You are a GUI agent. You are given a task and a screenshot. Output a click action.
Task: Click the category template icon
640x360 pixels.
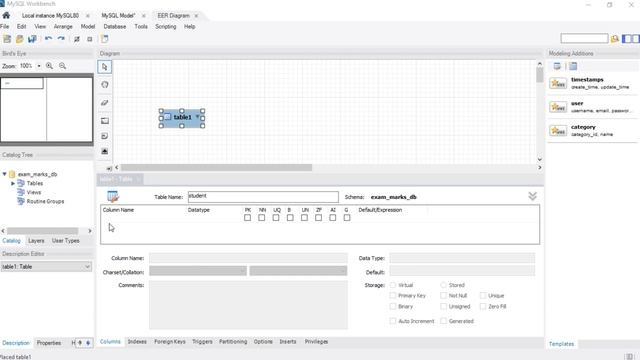558,131
